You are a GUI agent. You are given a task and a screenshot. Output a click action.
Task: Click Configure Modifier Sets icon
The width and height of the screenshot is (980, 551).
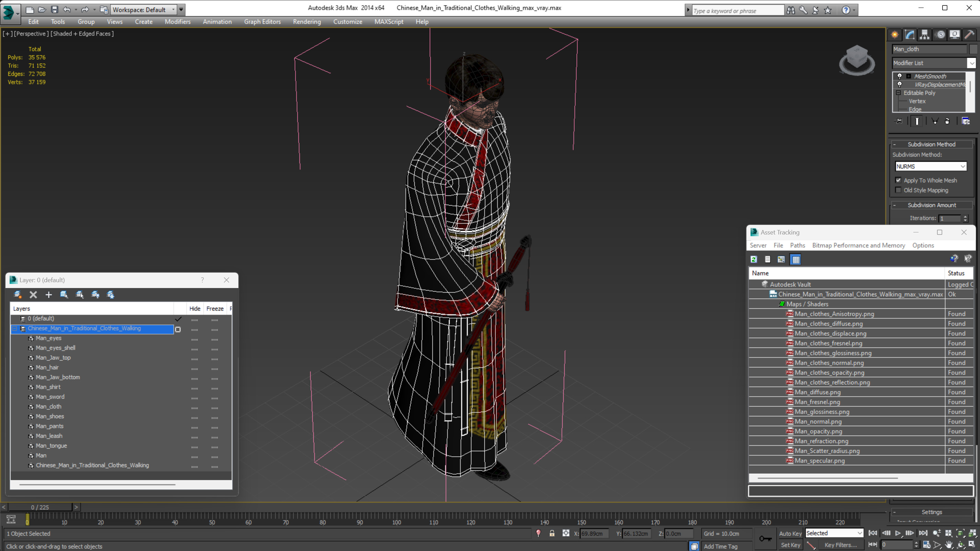coord(966,121)
